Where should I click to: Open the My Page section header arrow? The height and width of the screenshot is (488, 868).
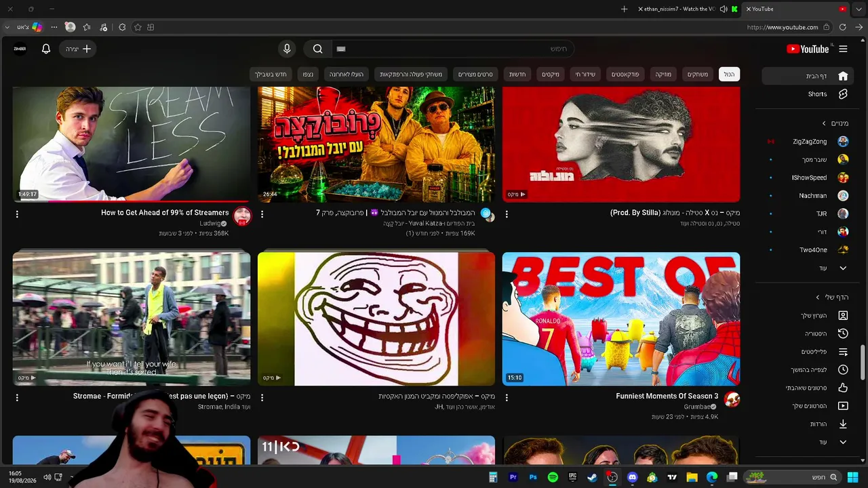point(818,297)
